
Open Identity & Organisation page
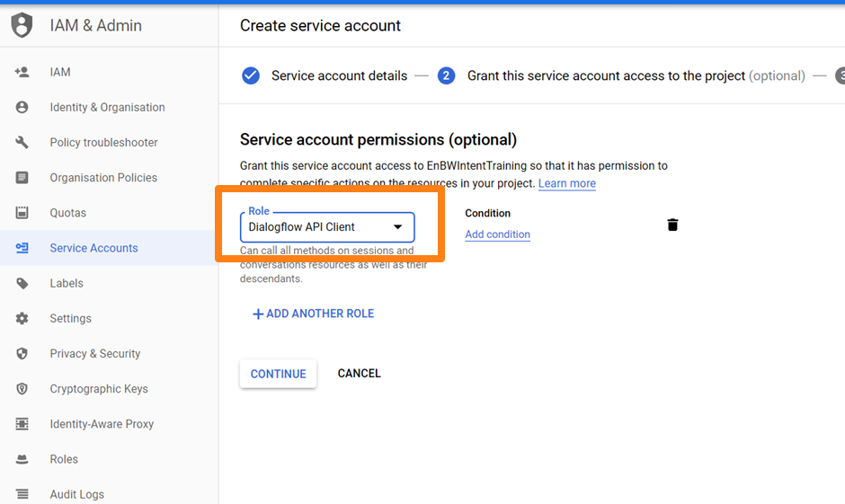click(x=109, y=107)
